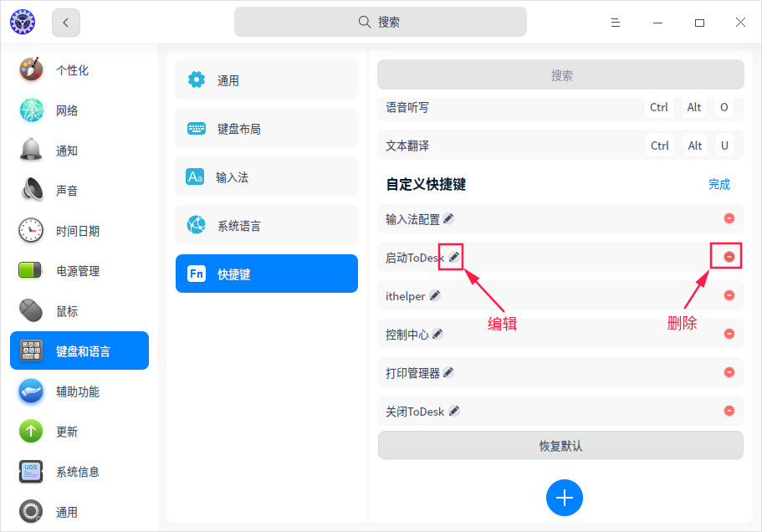Open the Network (网络) settings icon
Screen dimensions: 762x532
30,110
